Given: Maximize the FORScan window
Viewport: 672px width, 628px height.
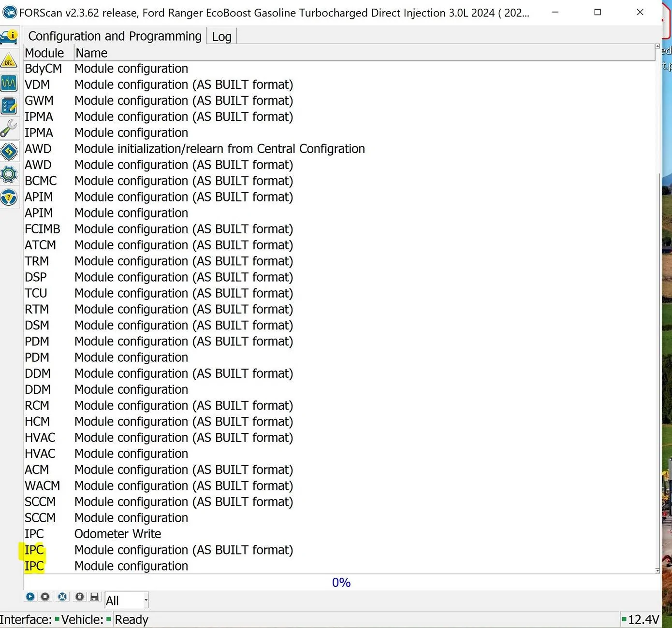Looking at the screenshot, I should click(598, 12).
